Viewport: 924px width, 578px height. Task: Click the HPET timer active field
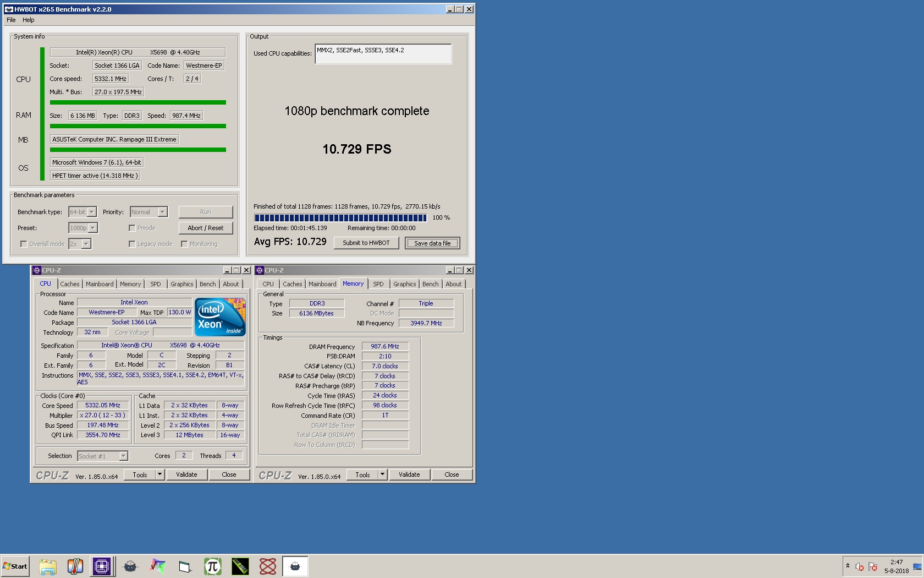coord(95,176)
